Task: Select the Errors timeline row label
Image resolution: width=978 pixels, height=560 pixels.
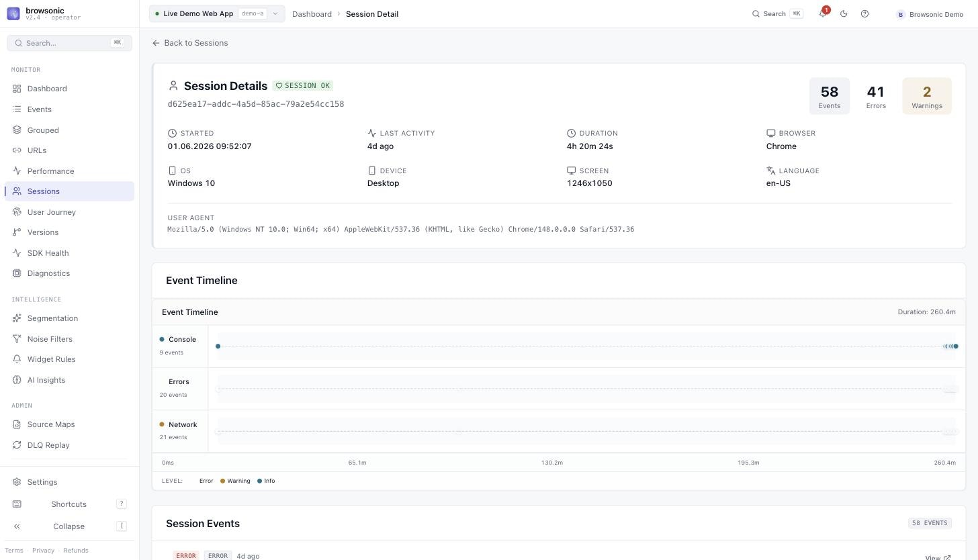Action: [179, 388]
